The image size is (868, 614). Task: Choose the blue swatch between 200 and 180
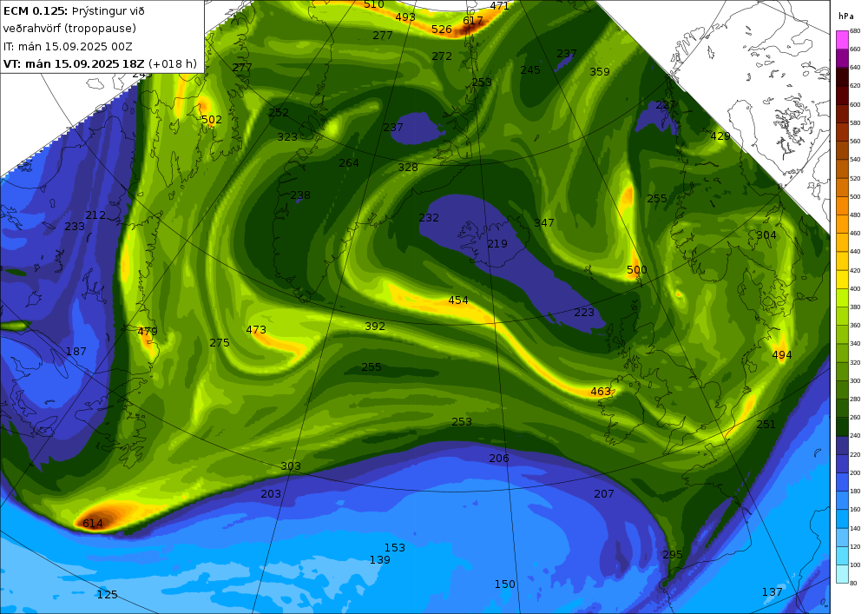point(842,482)
